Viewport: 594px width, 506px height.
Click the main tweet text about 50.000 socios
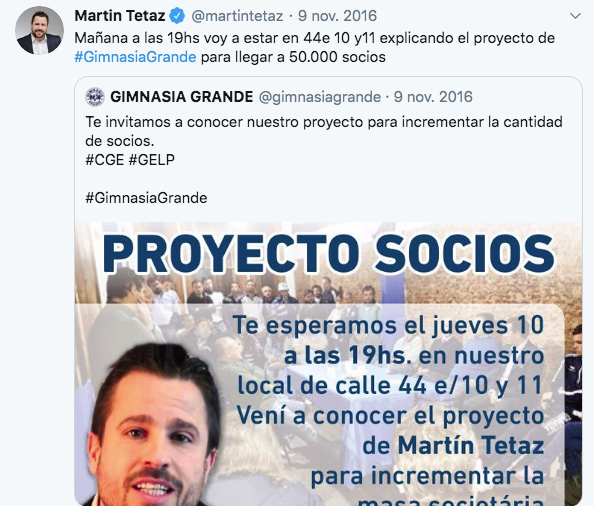tap(314, 48)
